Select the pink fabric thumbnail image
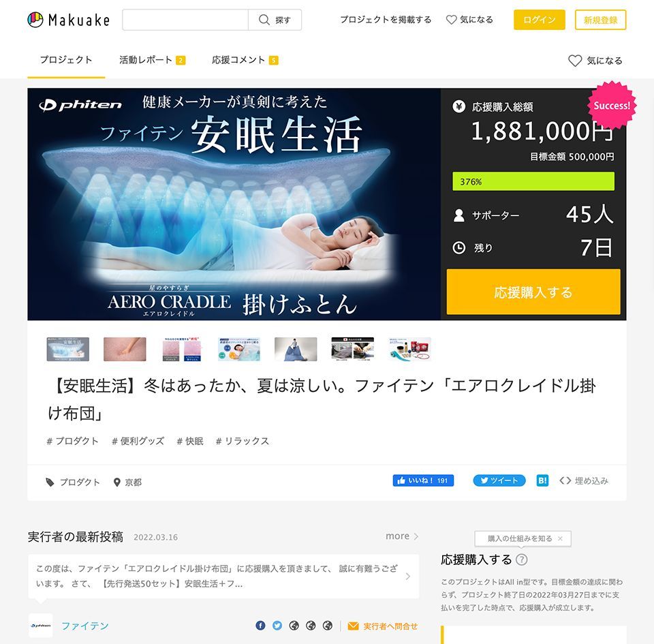The image size is (654, 644). [125, 349]
